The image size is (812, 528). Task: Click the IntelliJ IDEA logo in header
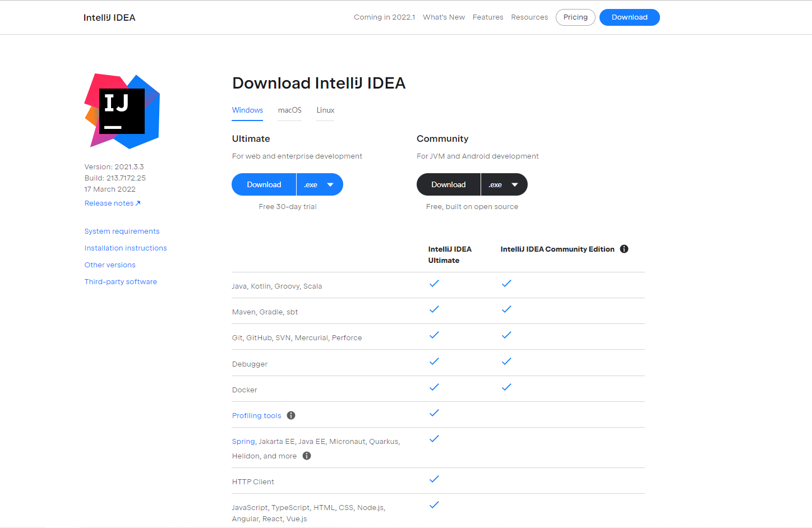pyautogui.click(x=109, y=17)
